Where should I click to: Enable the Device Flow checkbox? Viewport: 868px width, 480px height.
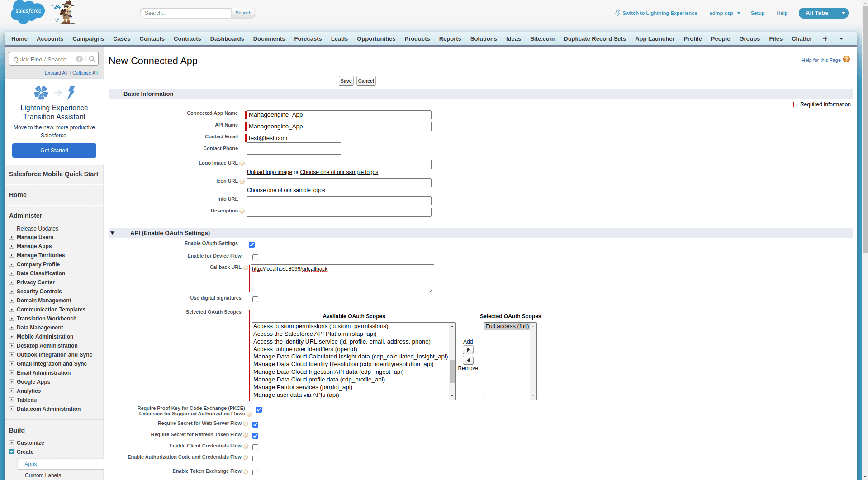coord(255,257)
